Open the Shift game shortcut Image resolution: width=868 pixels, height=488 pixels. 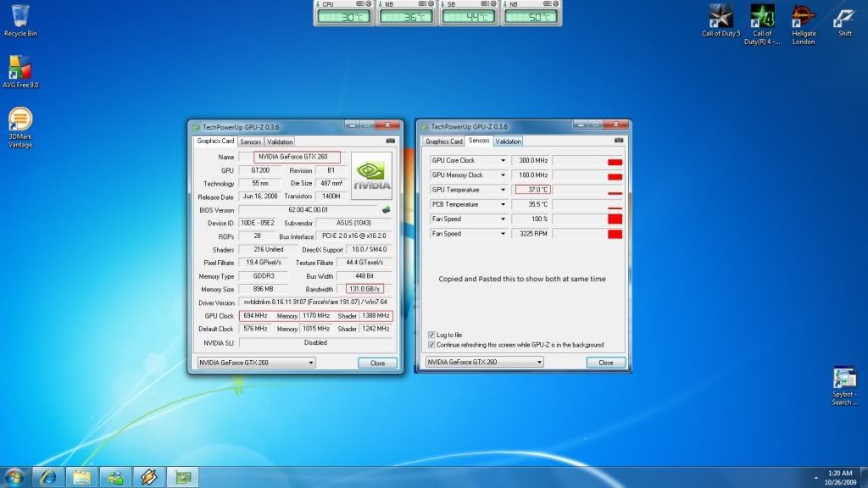845,20
